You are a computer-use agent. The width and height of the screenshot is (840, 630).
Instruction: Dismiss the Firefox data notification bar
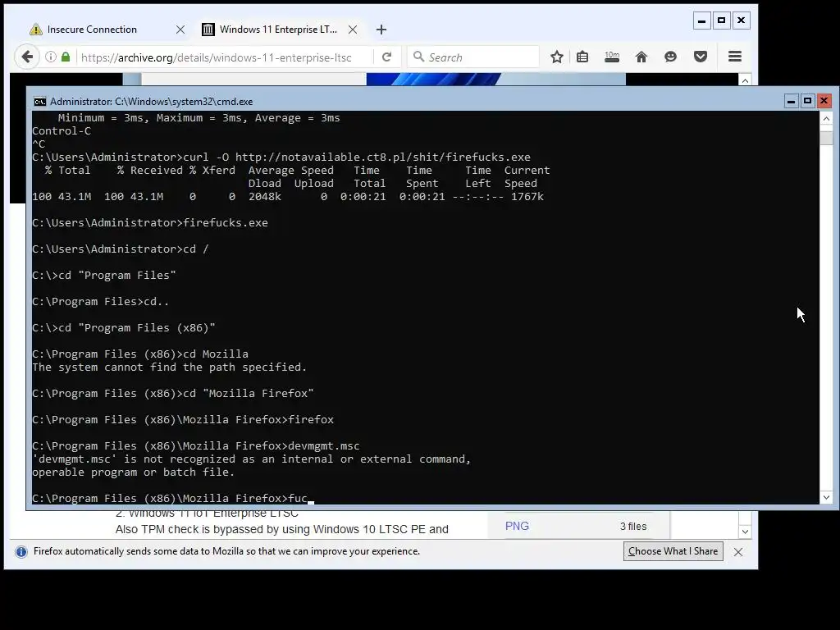point(738,552)
